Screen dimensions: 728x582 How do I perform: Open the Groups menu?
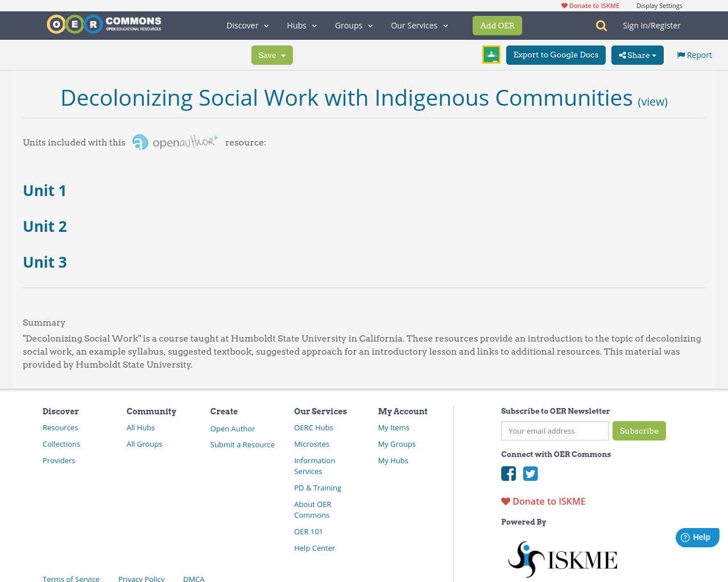coord(353,25)
